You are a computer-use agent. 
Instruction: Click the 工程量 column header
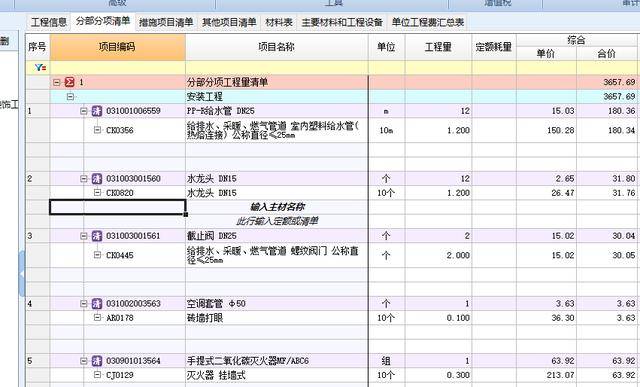pos(438,47)
